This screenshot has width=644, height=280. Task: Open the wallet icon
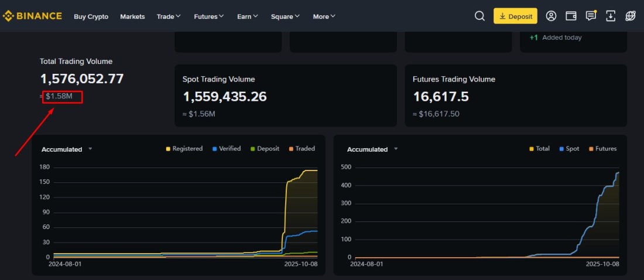[571, 16]
